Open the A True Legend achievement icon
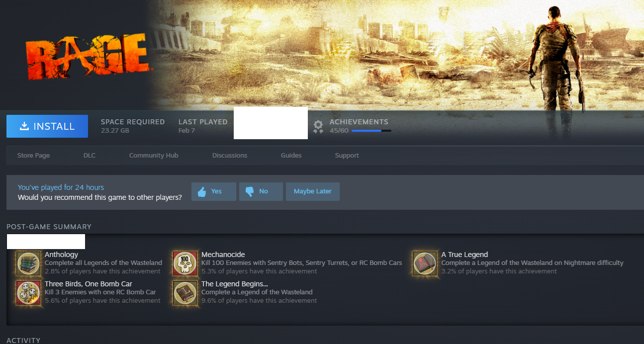Viewport: 644px width, 344px height. point(425,263)
